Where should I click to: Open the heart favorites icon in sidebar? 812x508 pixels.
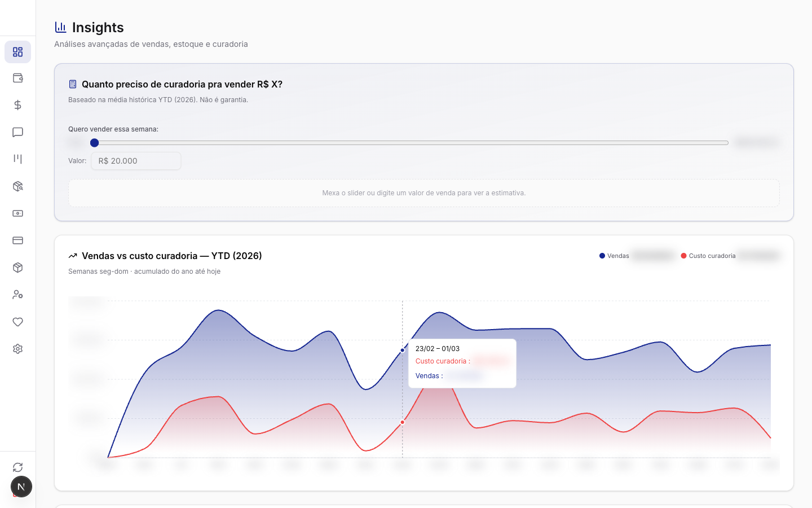point(17,322)
